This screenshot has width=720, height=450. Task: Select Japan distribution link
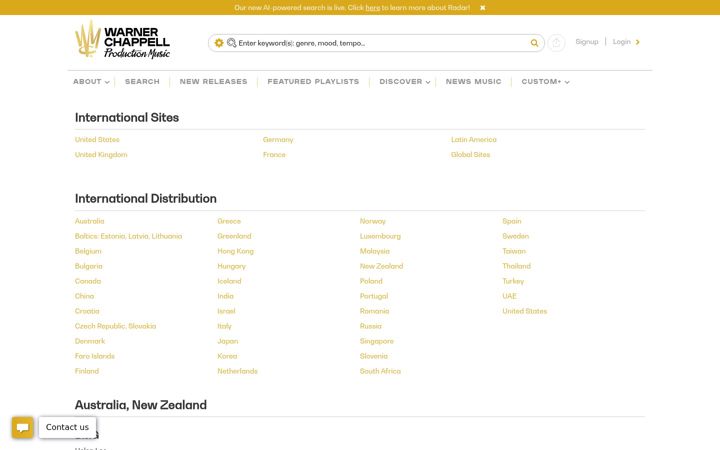(x=228, y=341)
